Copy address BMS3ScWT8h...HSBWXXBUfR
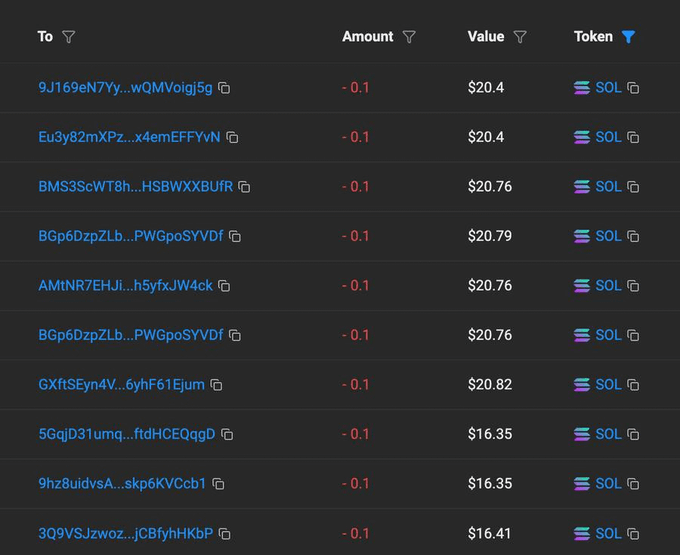The image size is (680, 555). 244,187
